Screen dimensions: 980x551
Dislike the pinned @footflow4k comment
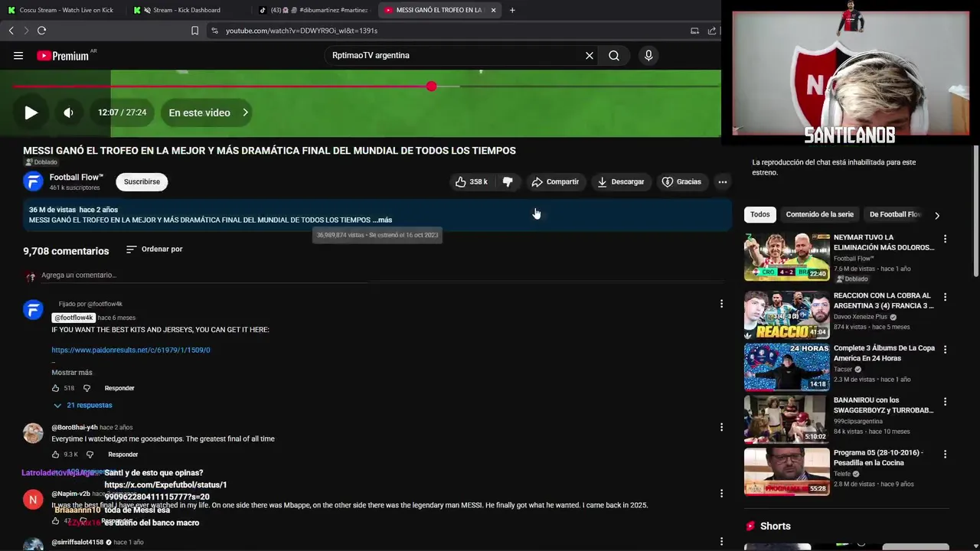coord(87,388)
